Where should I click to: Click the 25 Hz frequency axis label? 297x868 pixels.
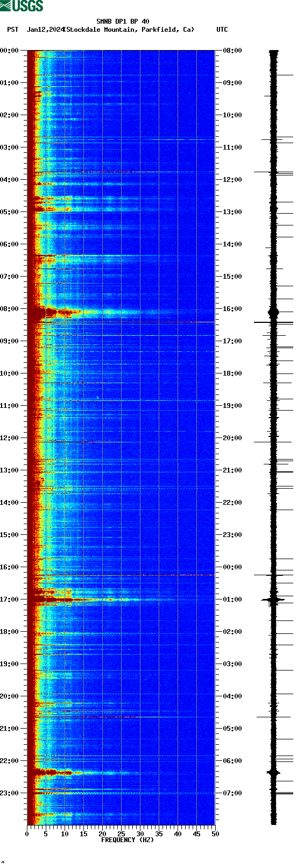pyautogui.click(x=121, y=834)
